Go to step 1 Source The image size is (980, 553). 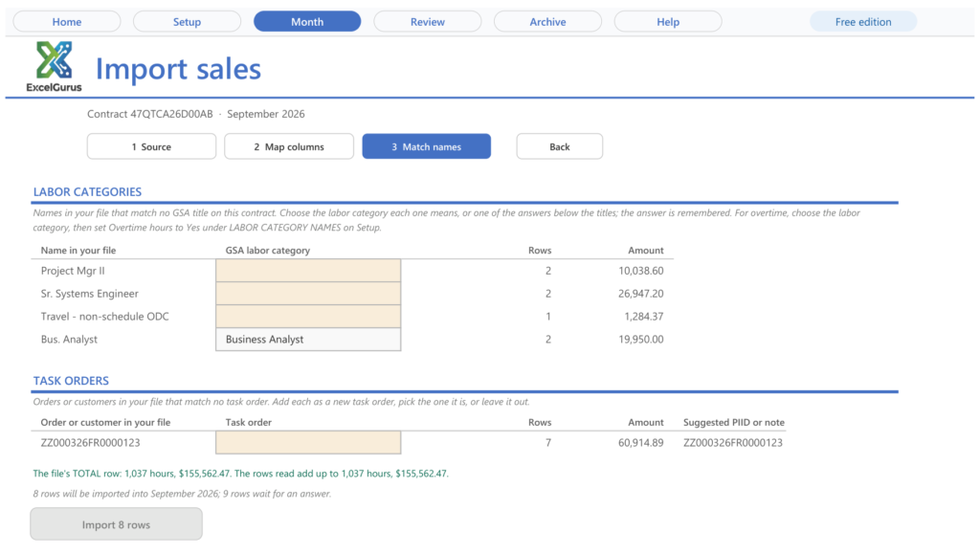(x=152, y=146)
